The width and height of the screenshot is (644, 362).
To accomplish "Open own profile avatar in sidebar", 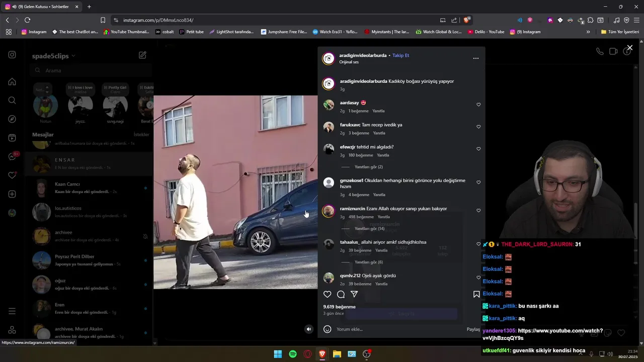I will (x=12, y=213).
